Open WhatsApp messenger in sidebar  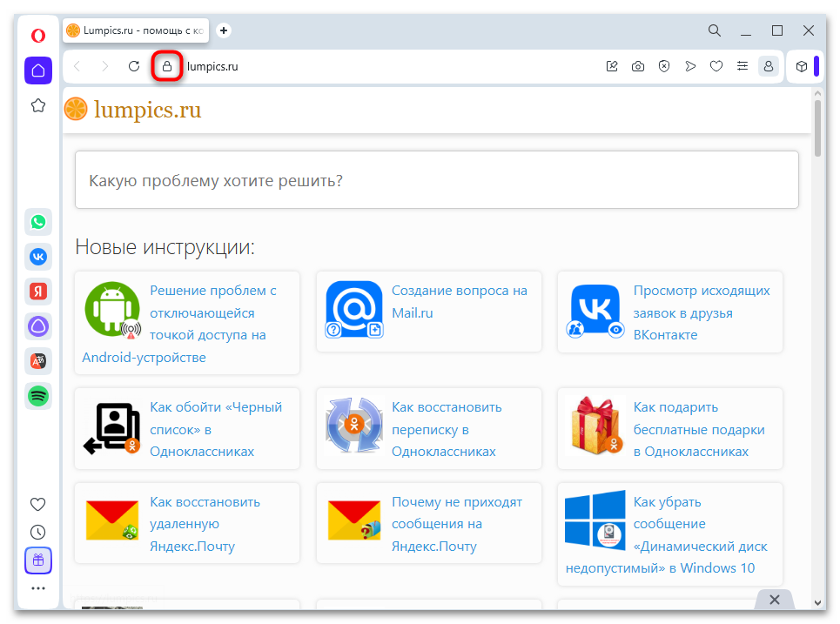click(38, 222)
